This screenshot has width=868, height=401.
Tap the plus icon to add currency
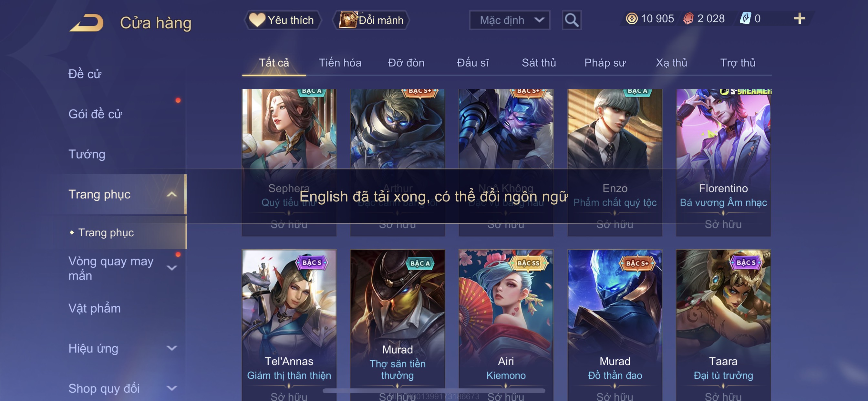[799, 18]
